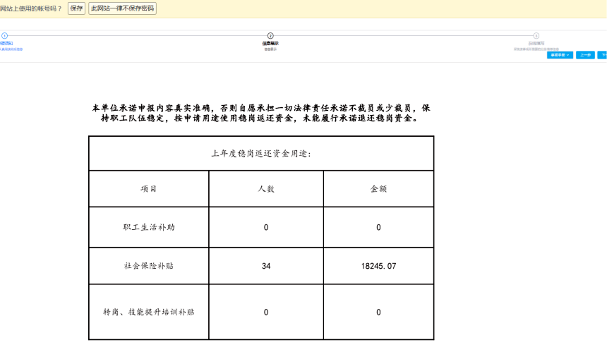Click the 18245.07 amount cell
Viewport: 607px width, 364px height.
click(378, 266)
